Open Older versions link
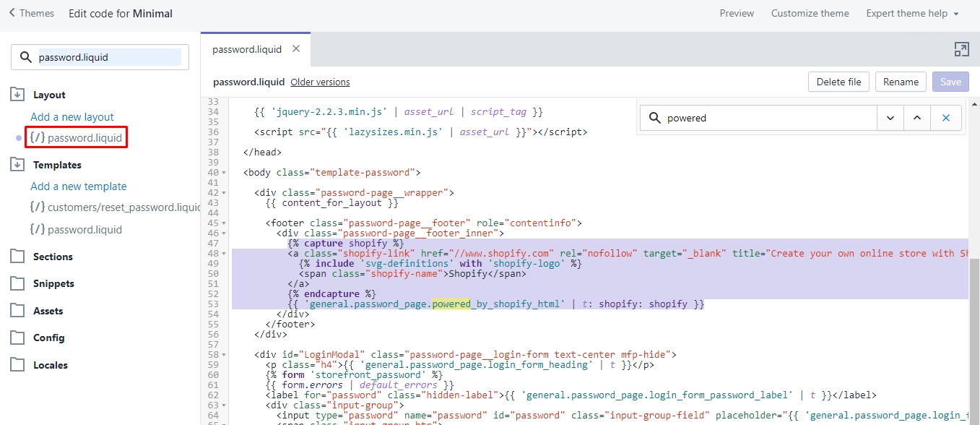Image resolution: width=980 pixels, height=425 pixels. click(x=320, y=82)
